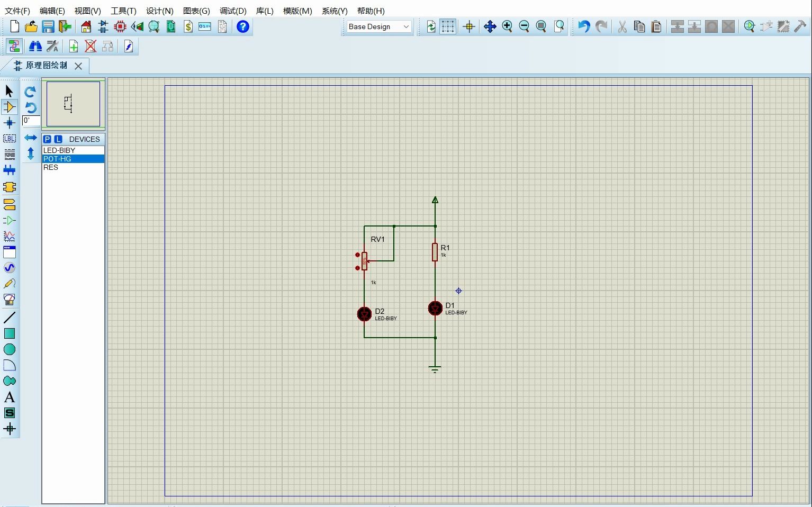The image size is (812, 507).
Task: Select the Graph mode tool
Action: pyautogui.click(x=9, y=236)
